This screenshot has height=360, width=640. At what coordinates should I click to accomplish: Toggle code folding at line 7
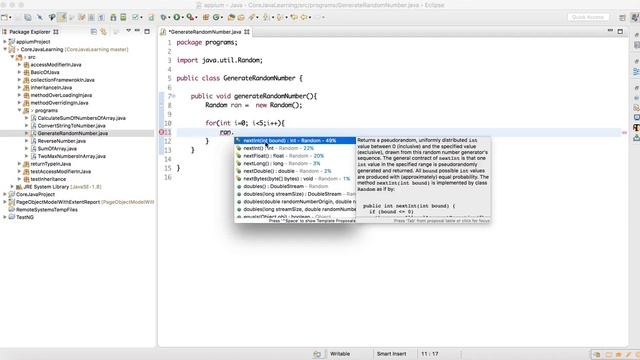point(174,96)
